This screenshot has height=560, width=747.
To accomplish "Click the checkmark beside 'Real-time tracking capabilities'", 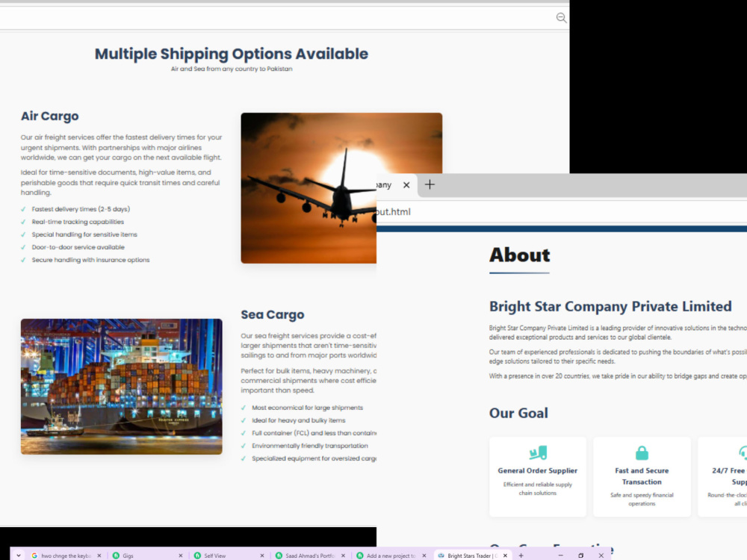I will pos(23,222).
